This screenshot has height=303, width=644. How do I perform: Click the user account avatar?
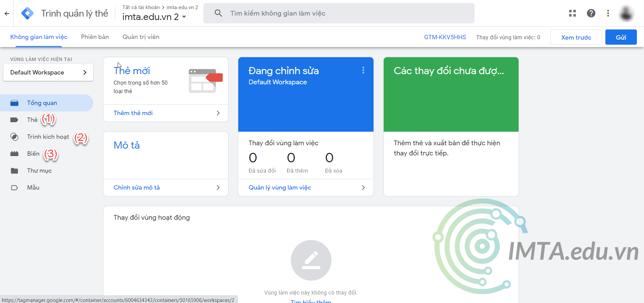[626, 14]
